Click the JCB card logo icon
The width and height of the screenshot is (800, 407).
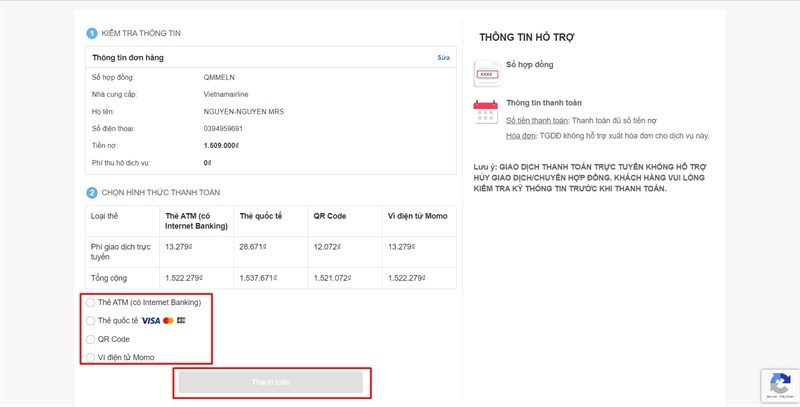tap(181, 321)
